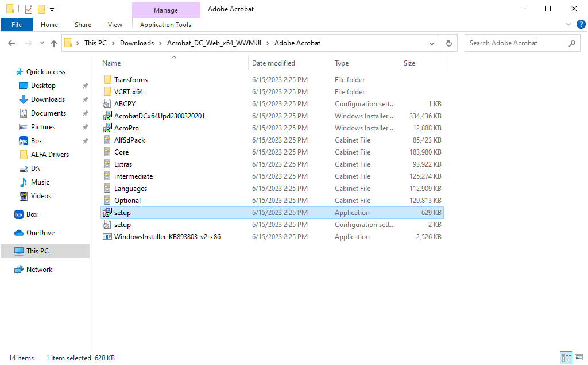This screenshot has width=588, height=365.
Task: Click the Extras cabinet file icon
Action: coord(107,164)
